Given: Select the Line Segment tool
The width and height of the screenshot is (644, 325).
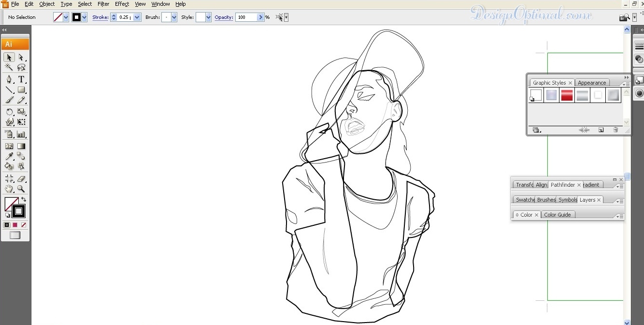Looking at the screenshot, I should [x=9, y=89].
